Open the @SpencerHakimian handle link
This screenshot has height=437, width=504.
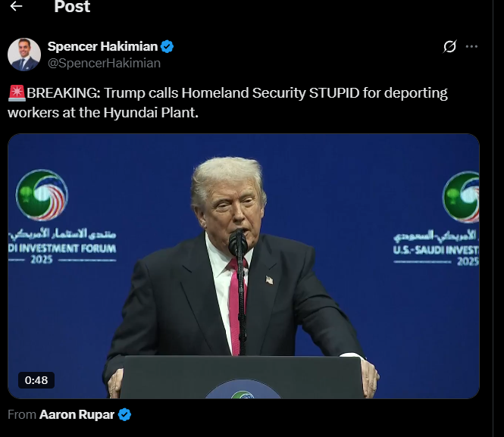pyautogui.click(x=104, y=64)
